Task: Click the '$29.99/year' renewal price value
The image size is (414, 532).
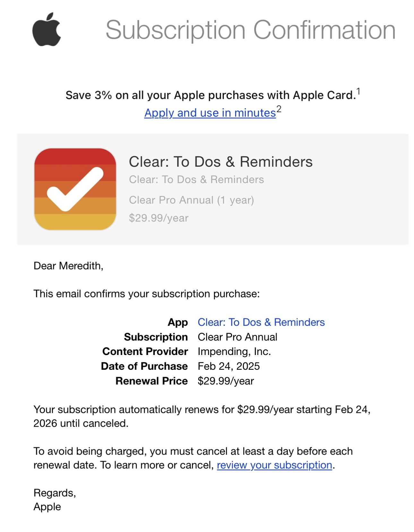Action: [x=226, y=381]
